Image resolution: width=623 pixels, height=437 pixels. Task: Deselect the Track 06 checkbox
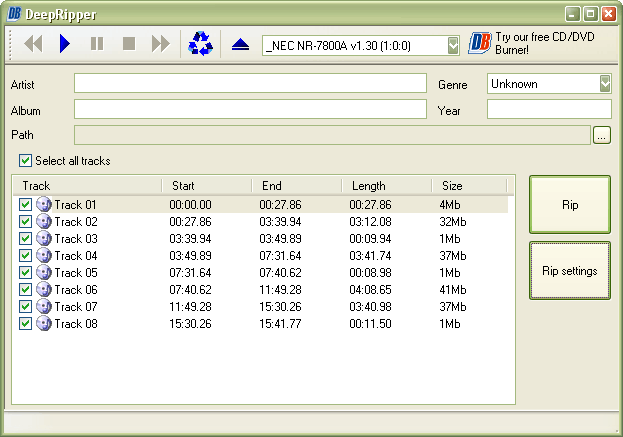pyautogui.click(x=25, y=290)
